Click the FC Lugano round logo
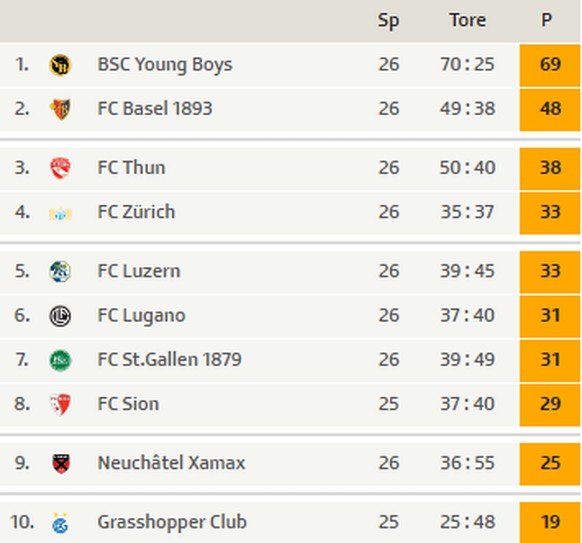 pyautogui.click(x=60, y=316)
